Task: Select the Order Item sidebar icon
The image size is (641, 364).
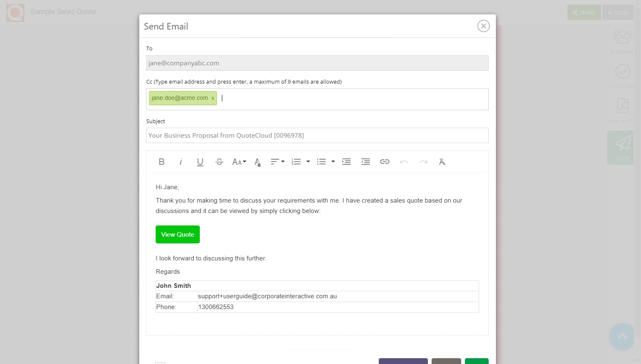Action: click(x=622, y=74)
